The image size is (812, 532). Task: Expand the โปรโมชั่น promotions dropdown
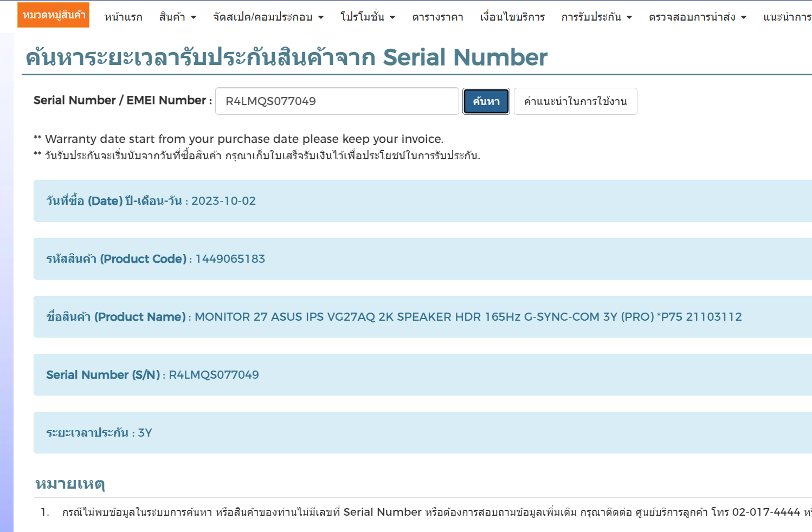(368, 17)
